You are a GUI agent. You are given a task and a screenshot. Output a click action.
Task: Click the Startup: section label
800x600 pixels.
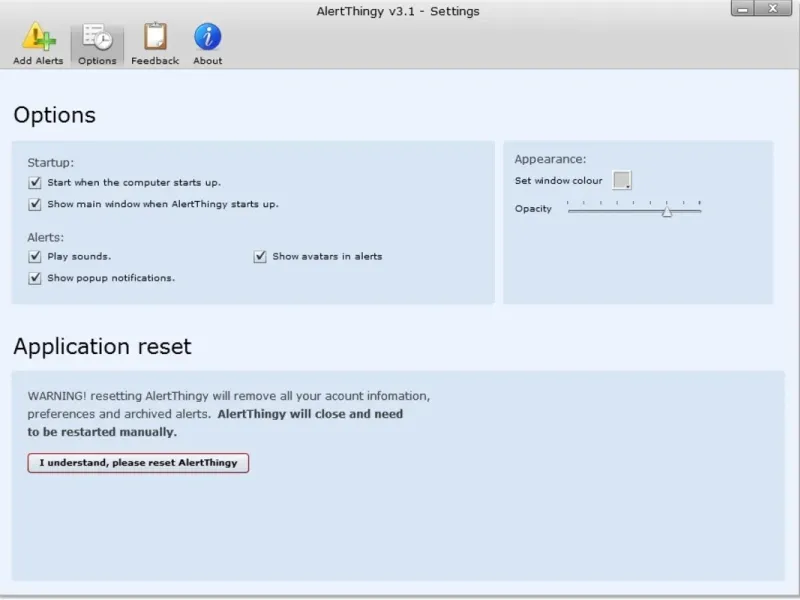coord(51,163)
